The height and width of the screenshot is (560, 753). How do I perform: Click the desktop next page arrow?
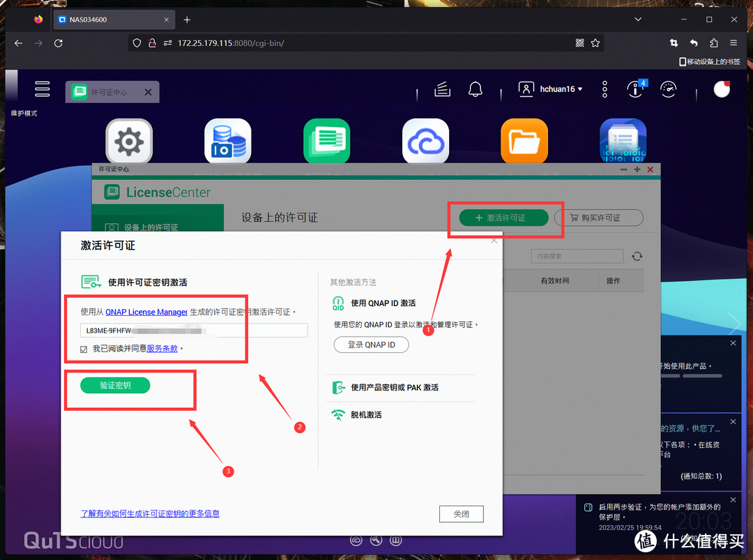pyautogui.click(x=735, y=324)
